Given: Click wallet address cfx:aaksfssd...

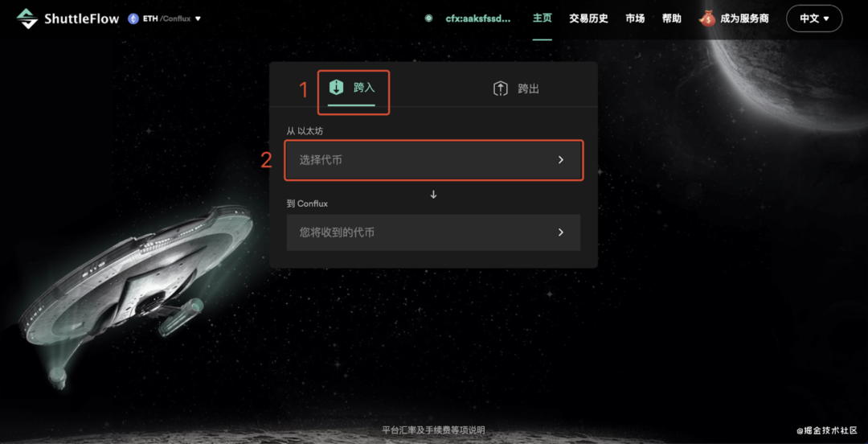Looking at the screenshot, I should 477,18.
